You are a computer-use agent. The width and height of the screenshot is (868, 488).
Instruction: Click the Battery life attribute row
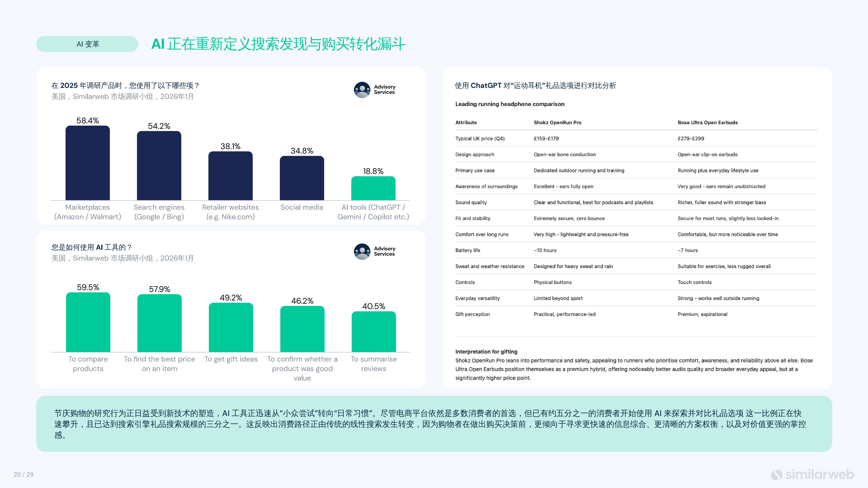(468, 250)
